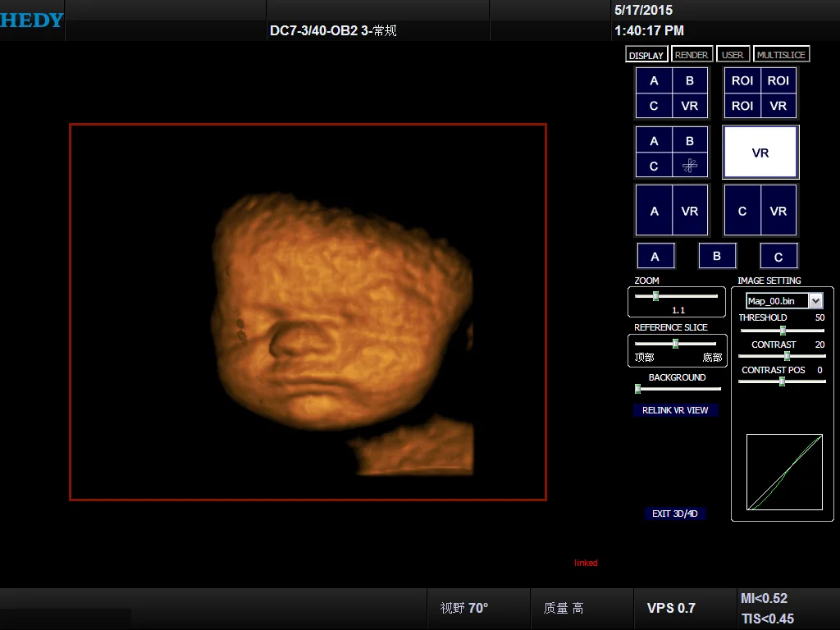Click the TIS<0.45 readout
The width and height of the screenshot is (840, 630).
click(x=768, y=619)
